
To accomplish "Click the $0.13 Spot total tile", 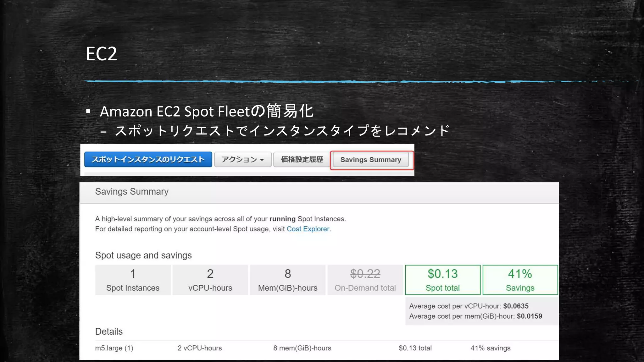I will click(443, 280).
